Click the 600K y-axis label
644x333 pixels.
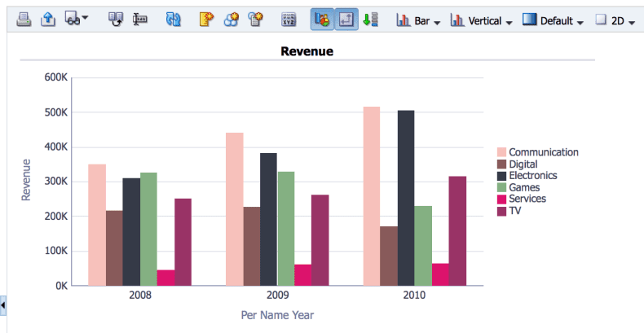56,77
